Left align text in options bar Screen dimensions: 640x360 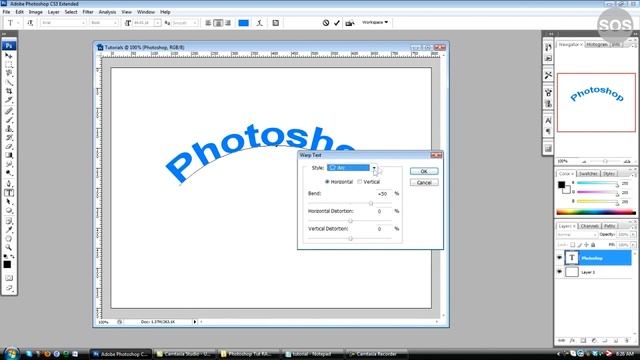(208, 23)
